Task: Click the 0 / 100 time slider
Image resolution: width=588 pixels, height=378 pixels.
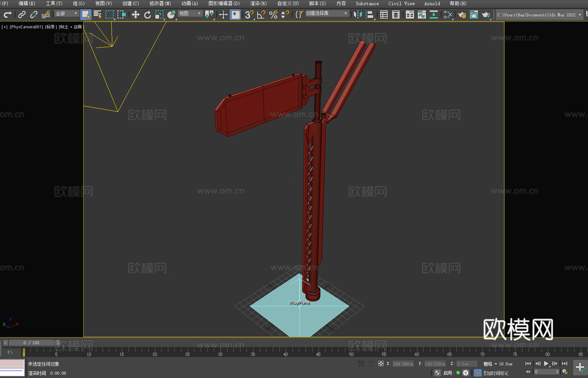Action: point(32,343)
